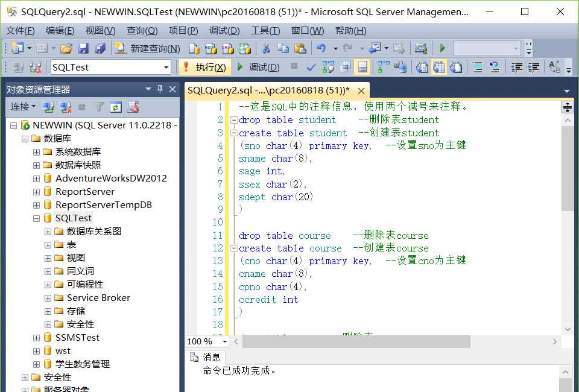Open 连接 dropdown in Object Explorer

[23, 107]
